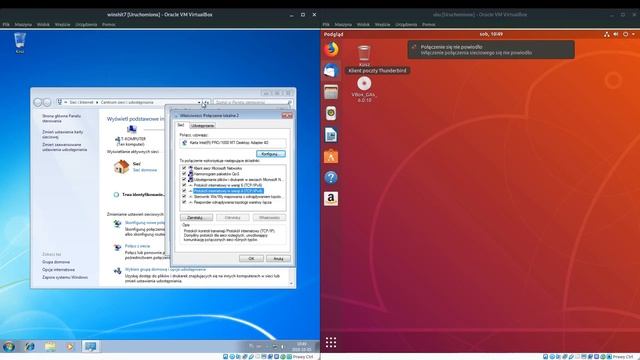Click the Konfiguruj button
The image size is (640, 360).
271,154
